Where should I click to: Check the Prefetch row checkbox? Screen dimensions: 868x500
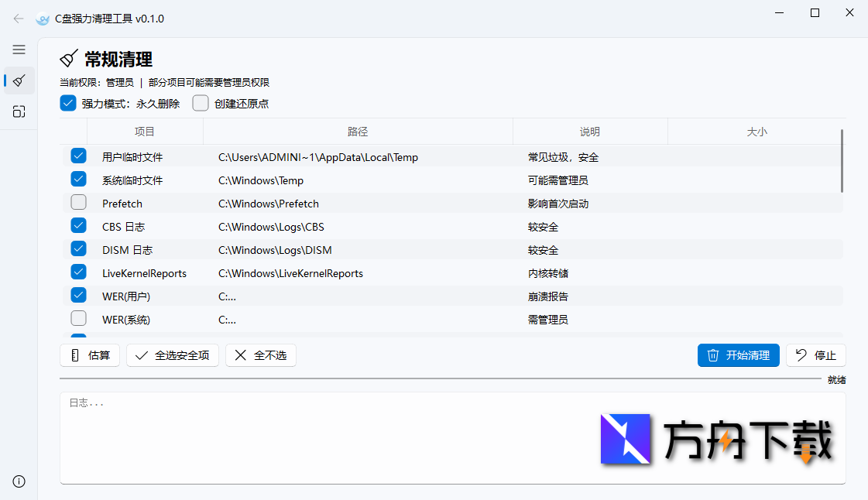click(x=78, y=202)
